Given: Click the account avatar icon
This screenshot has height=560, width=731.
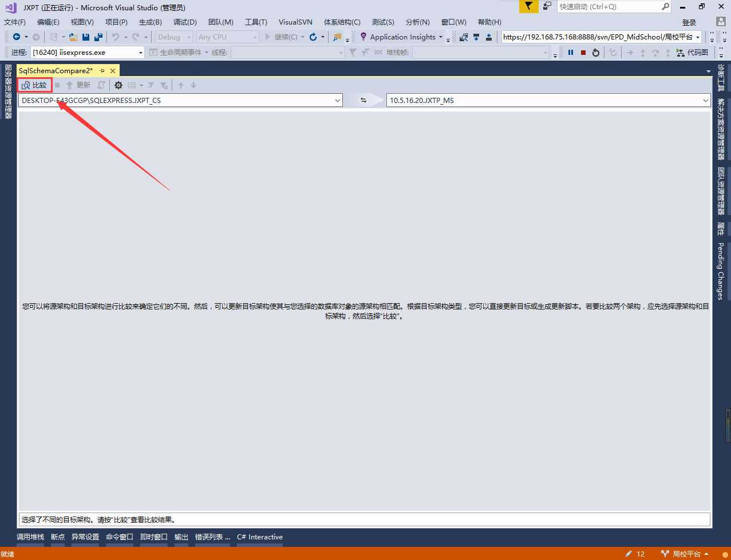Looking at the screenshot, I should (x=722, y=22).
